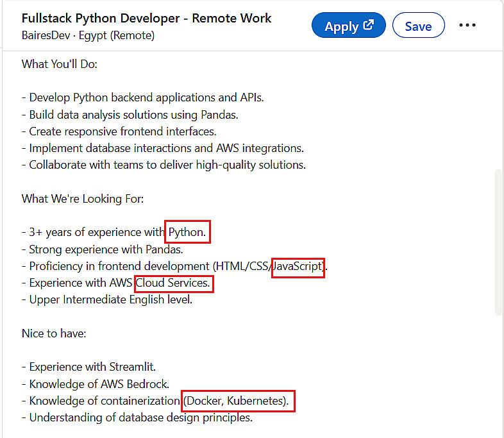Save this Fullstack Python Developer job
This screenshot has width=504, height=438.
[x=418, y=26]
